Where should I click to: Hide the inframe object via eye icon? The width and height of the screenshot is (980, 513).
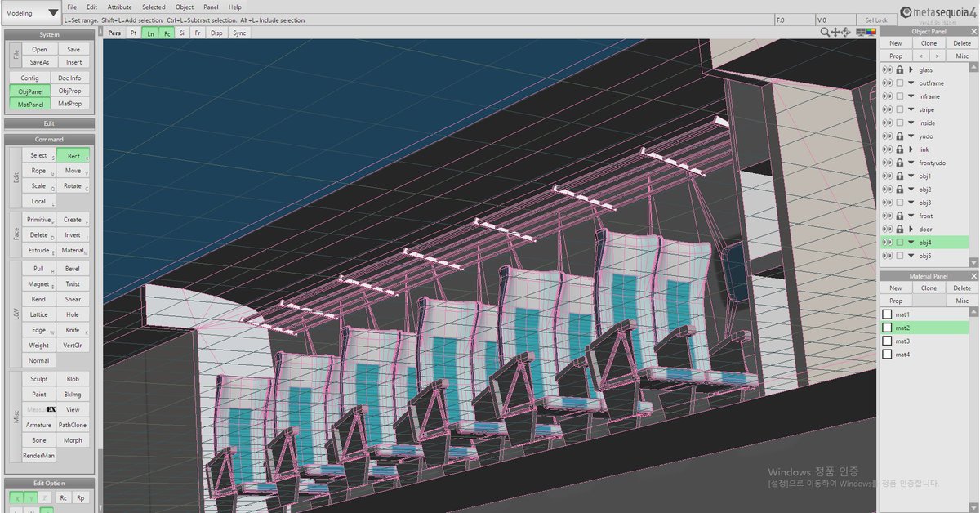[887, 96]
